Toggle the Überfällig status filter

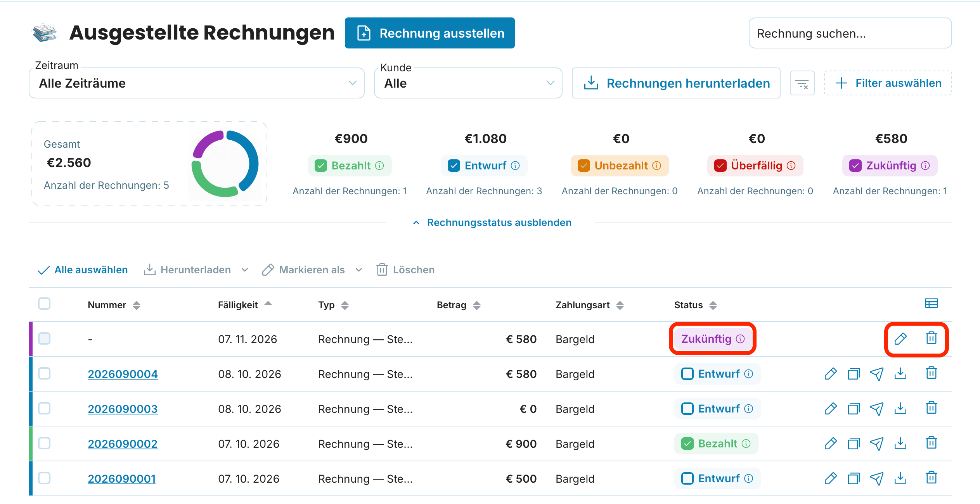[720, 166]
